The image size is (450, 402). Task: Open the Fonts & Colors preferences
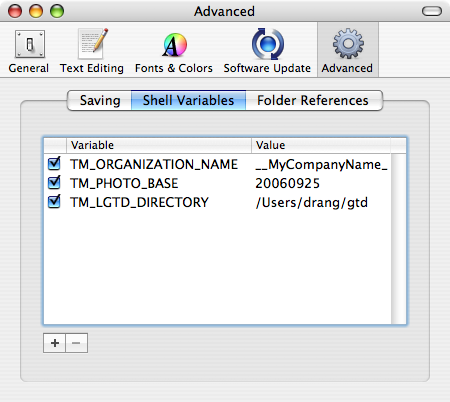tap(174, 51)
